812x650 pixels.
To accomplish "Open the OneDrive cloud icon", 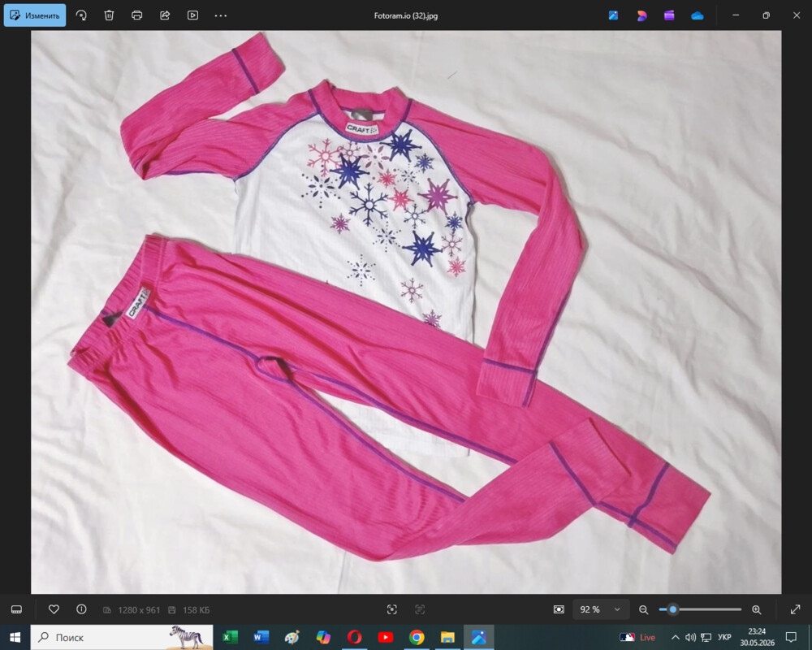I will point(697,15).
